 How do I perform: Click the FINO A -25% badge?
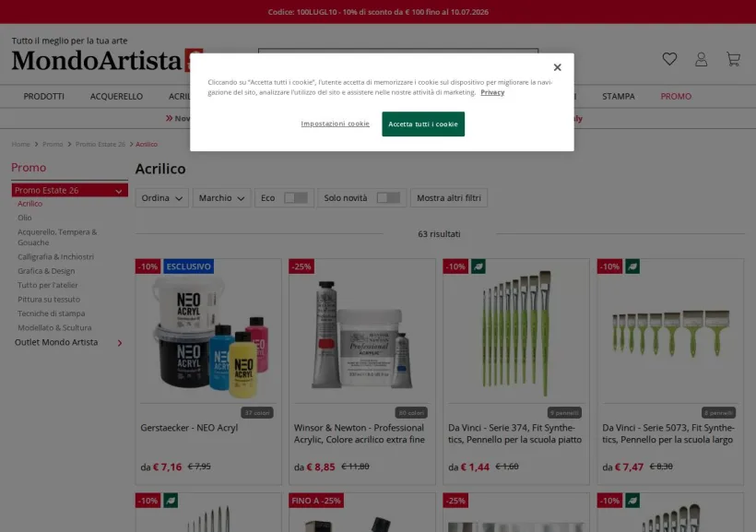coord(316,500)
